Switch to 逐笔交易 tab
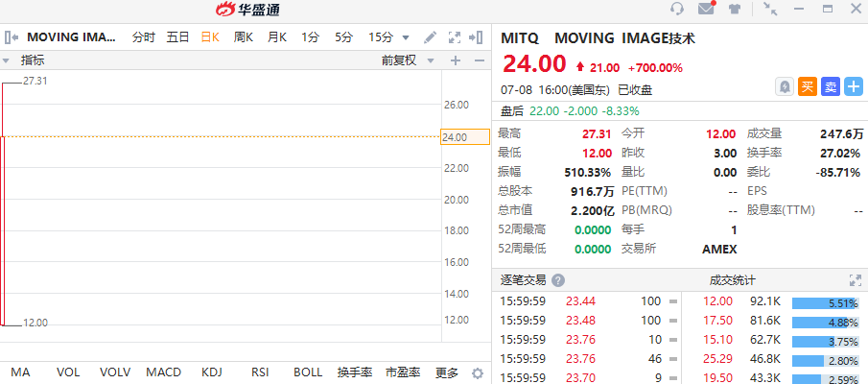Viewport: 868px width, 384px height. (x=523, y=280)
